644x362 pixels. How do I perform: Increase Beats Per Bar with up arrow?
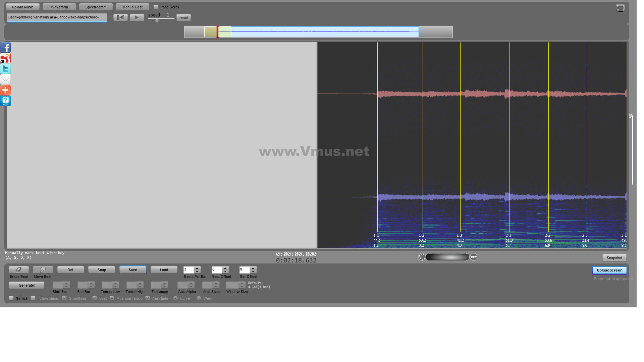(197, 268)
